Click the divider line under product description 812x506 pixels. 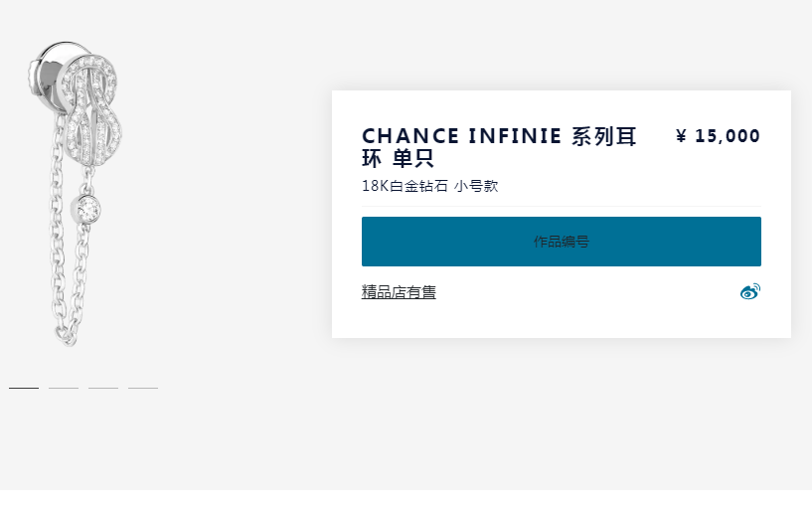pyautogui.click(x=561, y=207)
